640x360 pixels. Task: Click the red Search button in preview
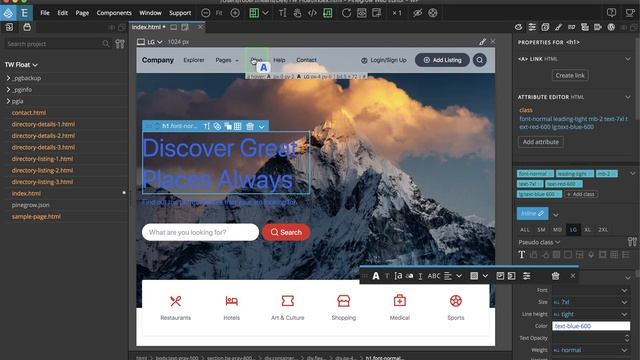click(286, 232)
